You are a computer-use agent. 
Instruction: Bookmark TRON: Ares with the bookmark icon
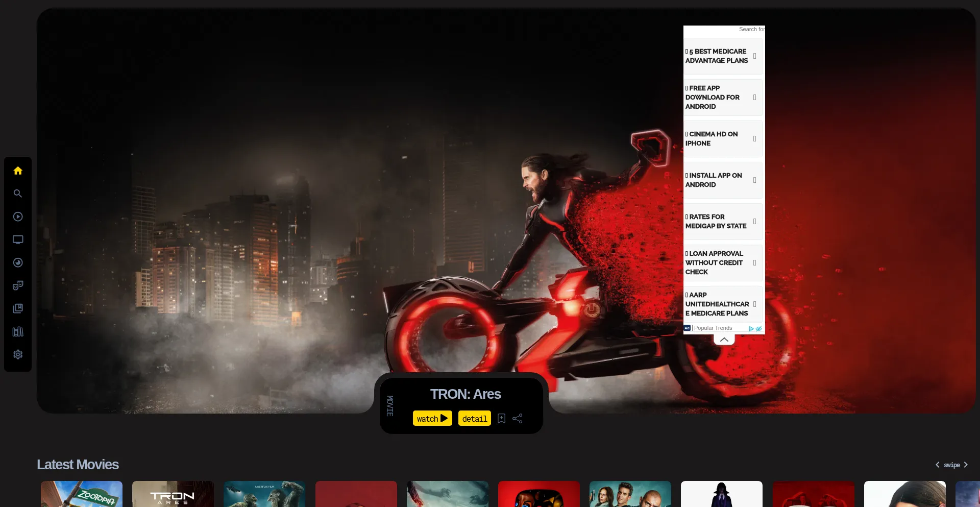[502, 419]
